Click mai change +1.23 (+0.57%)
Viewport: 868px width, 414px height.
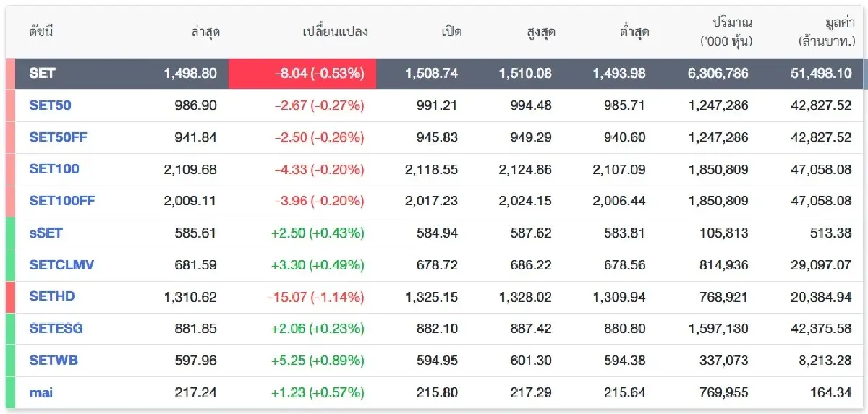(x=318, y=393)
